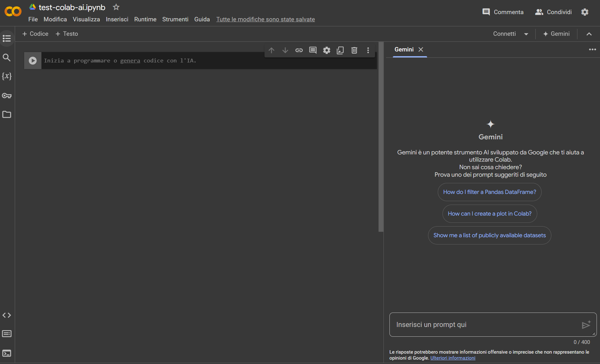Open the File menu
The width and height of the screenshot is (600, 364).
tap(33, 19)
